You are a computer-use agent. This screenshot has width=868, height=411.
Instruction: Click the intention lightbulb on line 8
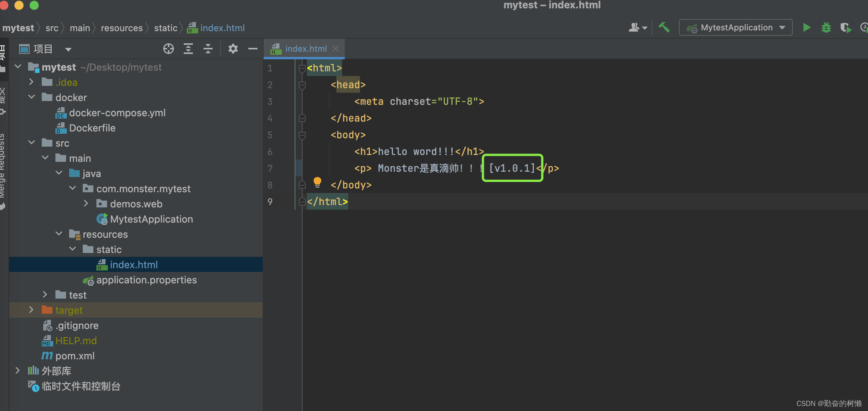pos(317,183)
